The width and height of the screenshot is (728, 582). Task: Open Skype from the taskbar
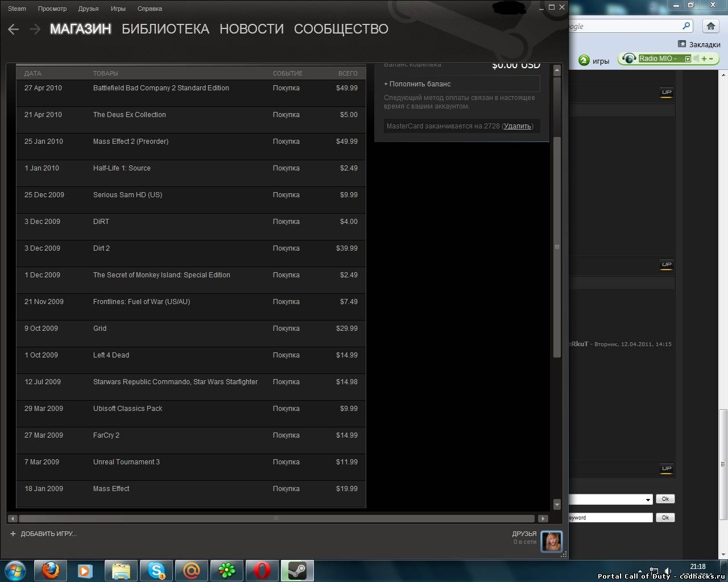156,570
